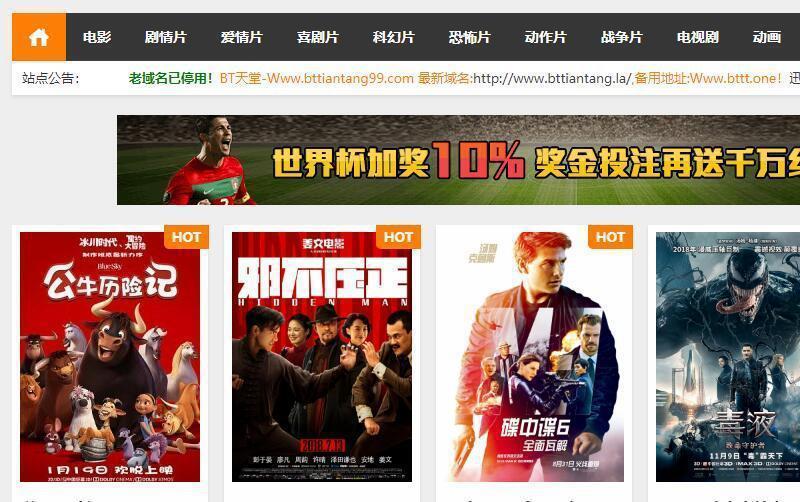The width and height of the screenshot is (800, 502).
Task: Select the 科幻片 category
Action: (x=394, y=37)
